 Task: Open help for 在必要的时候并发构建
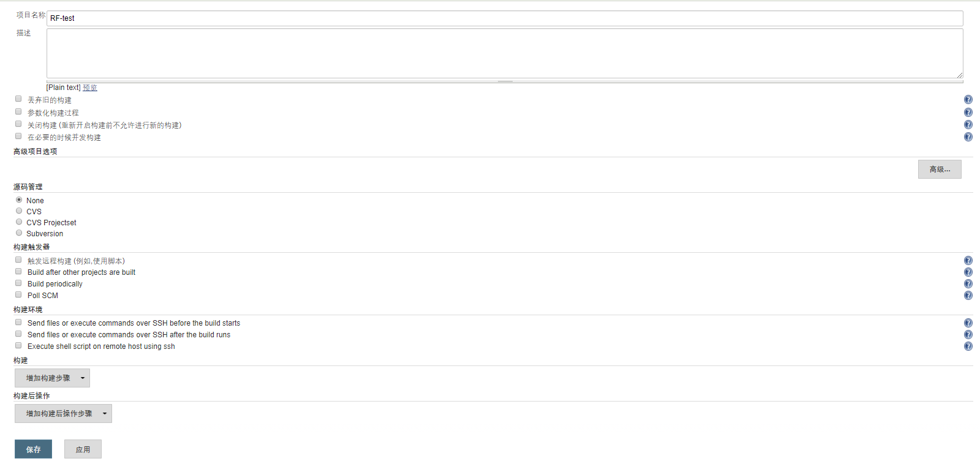click(968, 137)
